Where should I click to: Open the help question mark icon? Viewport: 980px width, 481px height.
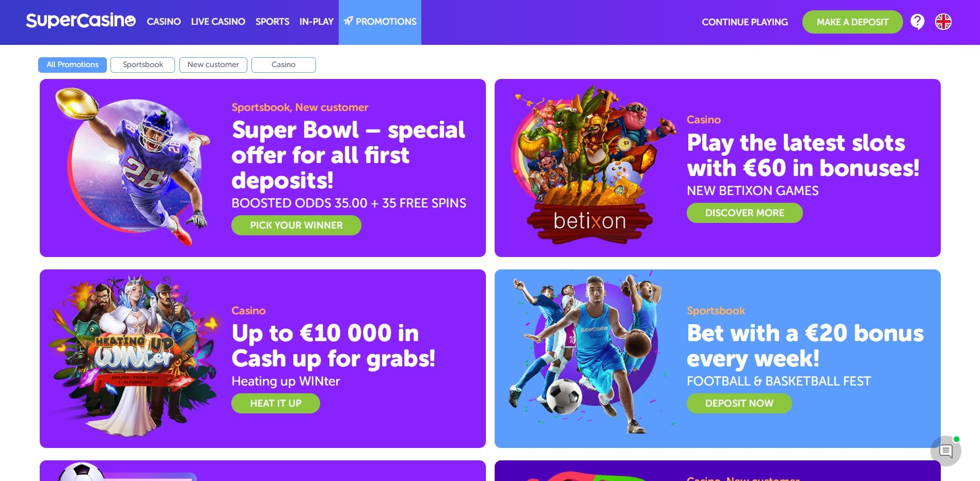coord(918,22)
